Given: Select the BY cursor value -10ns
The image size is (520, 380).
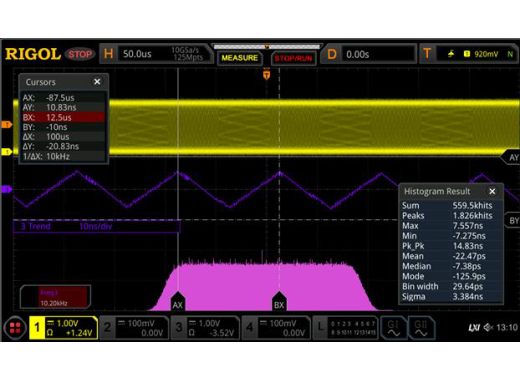Looking at the screenshot, I should click(63, 127).
